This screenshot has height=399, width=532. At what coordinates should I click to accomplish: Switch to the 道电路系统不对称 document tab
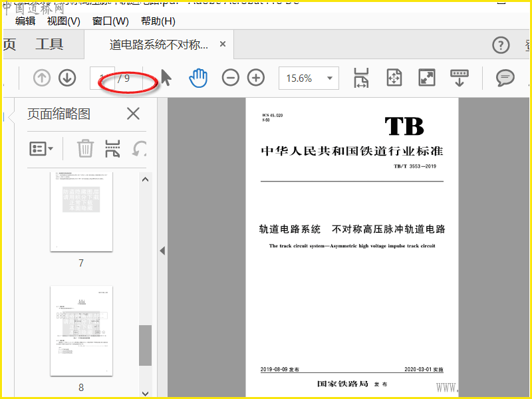click(159, 45)
